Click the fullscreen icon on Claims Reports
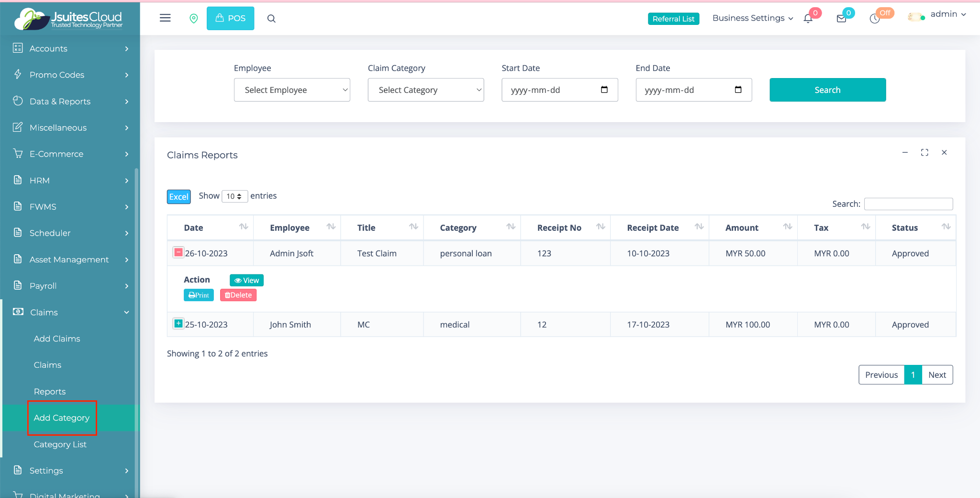 coord(924,152)
